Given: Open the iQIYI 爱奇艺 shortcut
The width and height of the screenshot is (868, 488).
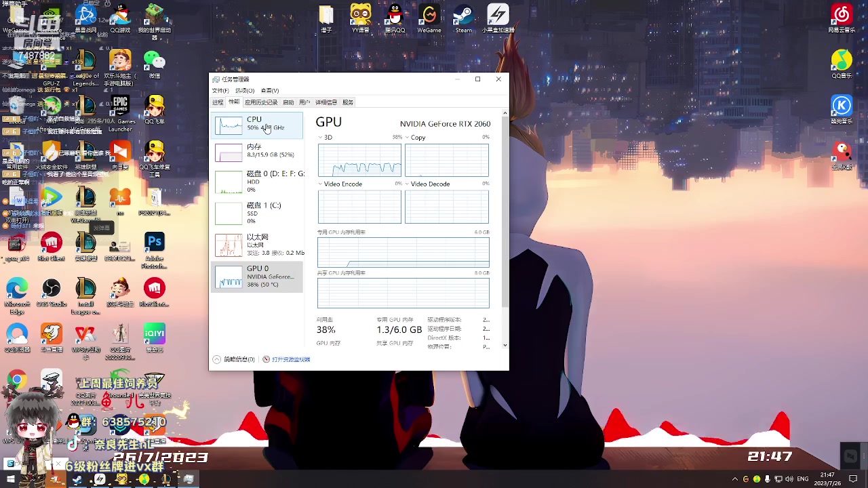Looking at the screenshot, I should point(155,338).
